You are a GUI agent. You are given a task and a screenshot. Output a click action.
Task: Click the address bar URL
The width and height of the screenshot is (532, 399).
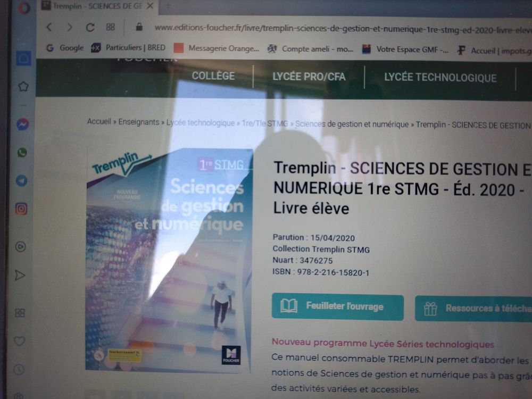343,29
